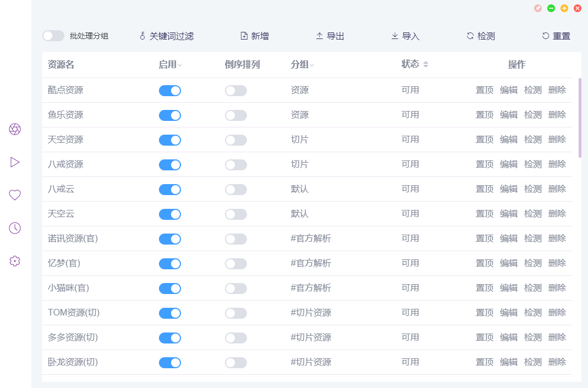Click the table's vertical scrollbar
588x388 pixels.
(x=580, y=118)
